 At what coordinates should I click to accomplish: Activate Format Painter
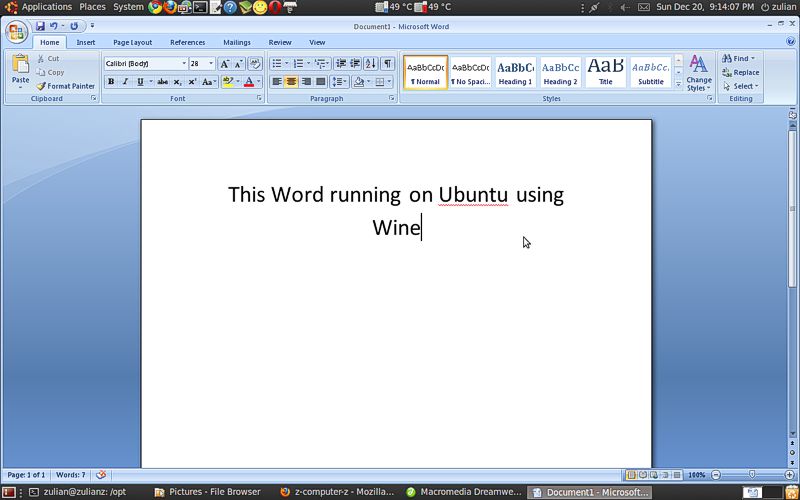click(66, 86)
